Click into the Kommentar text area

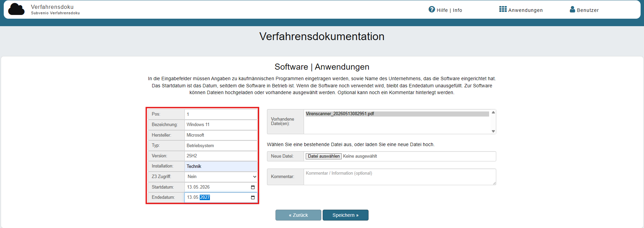pyautogui.click(x=400, y=177)
